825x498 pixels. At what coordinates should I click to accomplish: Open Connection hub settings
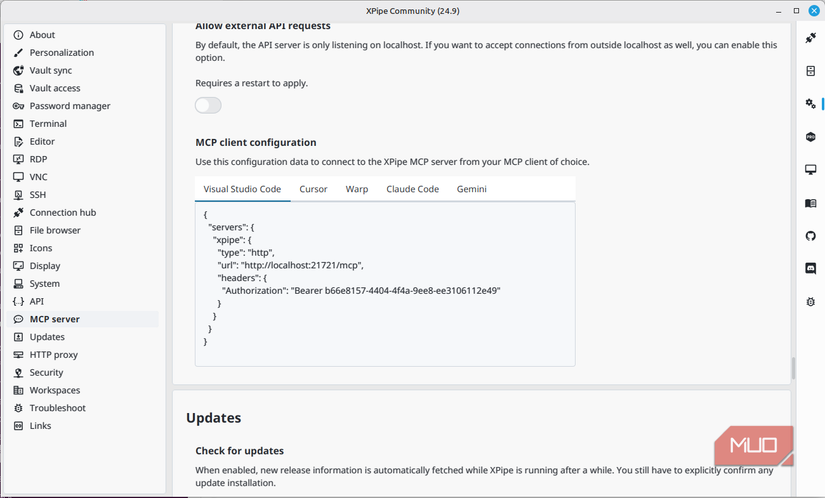pos(83,212)
